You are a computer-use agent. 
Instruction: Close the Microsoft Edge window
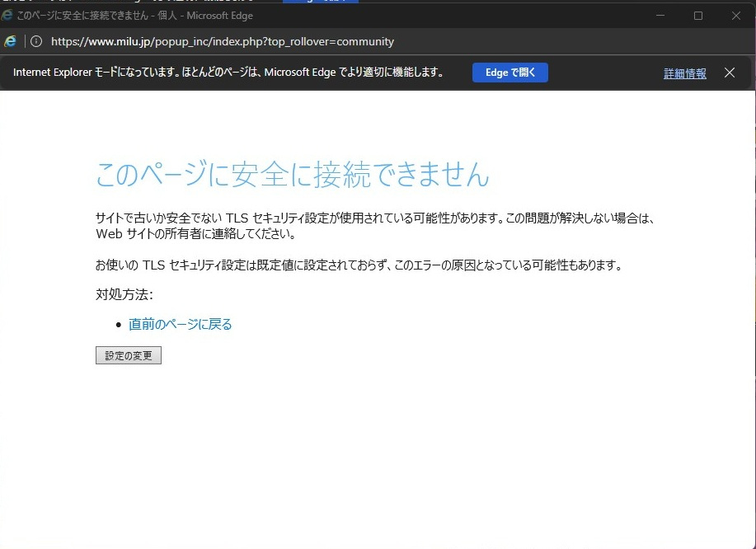click(735, 16)
